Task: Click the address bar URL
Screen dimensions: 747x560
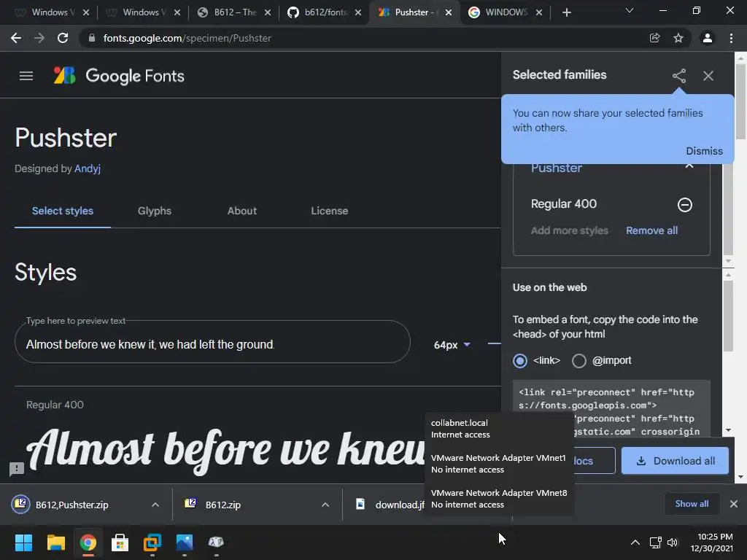Action: click(x=187, y=38)
